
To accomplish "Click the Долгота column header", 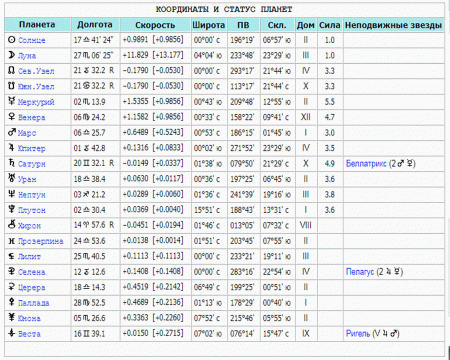I will point(95,25).
